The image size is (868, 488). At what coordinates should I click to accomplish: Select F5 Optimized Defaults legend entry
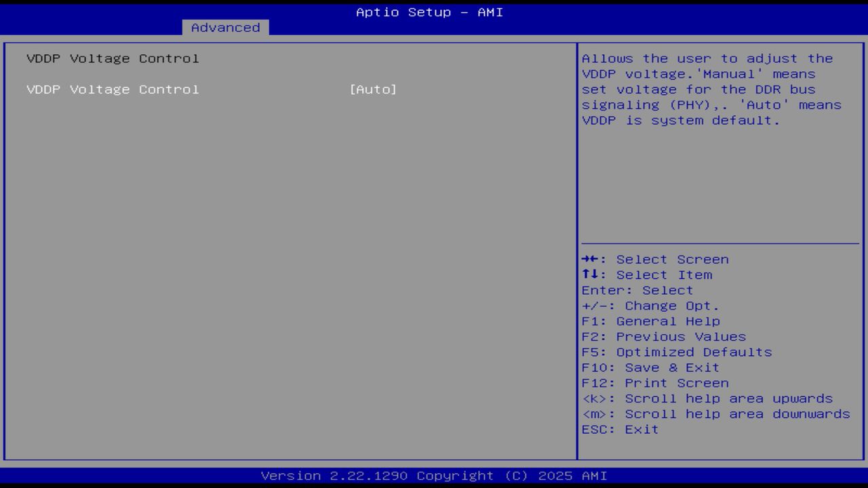[x=676, y=352]
